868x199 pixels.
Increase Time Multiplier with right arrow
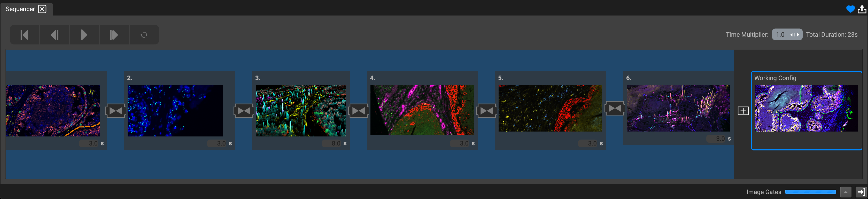tap(798, 35)
